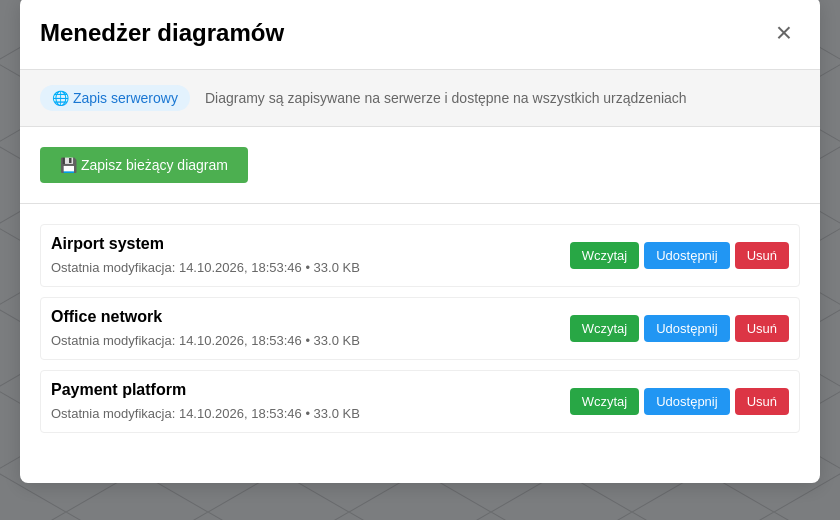840x520 pixels.
Task: Select the Airport system title text
Action: pyautogui.click(x=107, y=244)
